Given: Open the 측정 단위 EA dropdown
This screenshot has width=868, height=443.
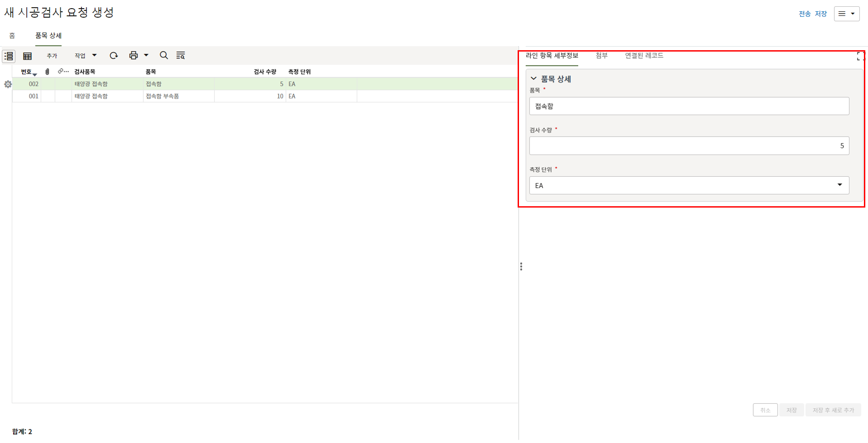Looking at the screenshot, I should coord(689,185).
